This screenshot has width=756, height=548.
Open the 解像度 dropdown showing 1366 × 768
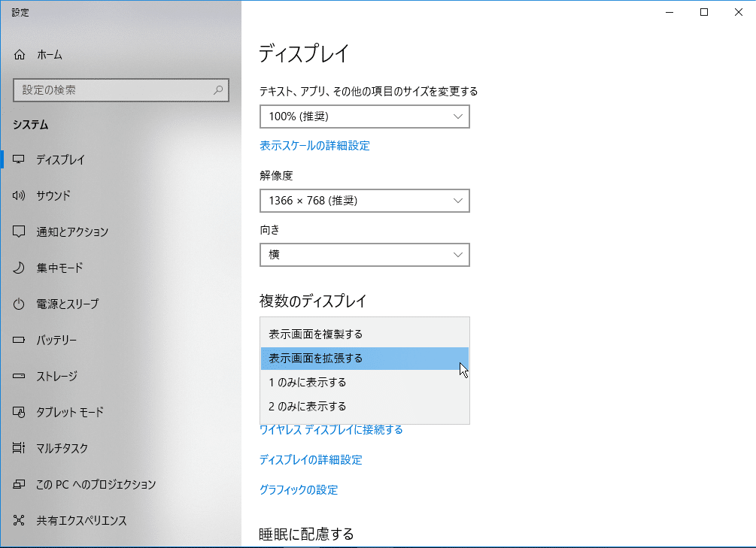[364, 201]
